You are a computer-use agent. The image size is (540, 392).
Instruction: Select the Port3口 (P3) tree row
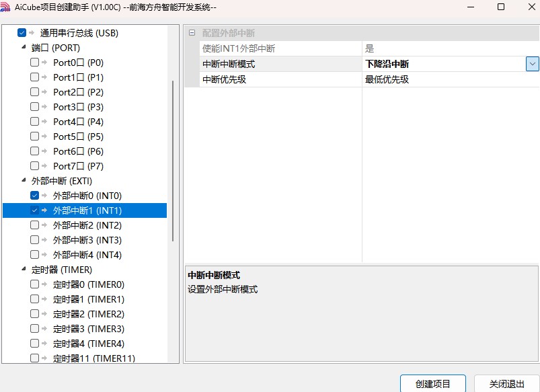pyautogui.click(x=78, y=107)
